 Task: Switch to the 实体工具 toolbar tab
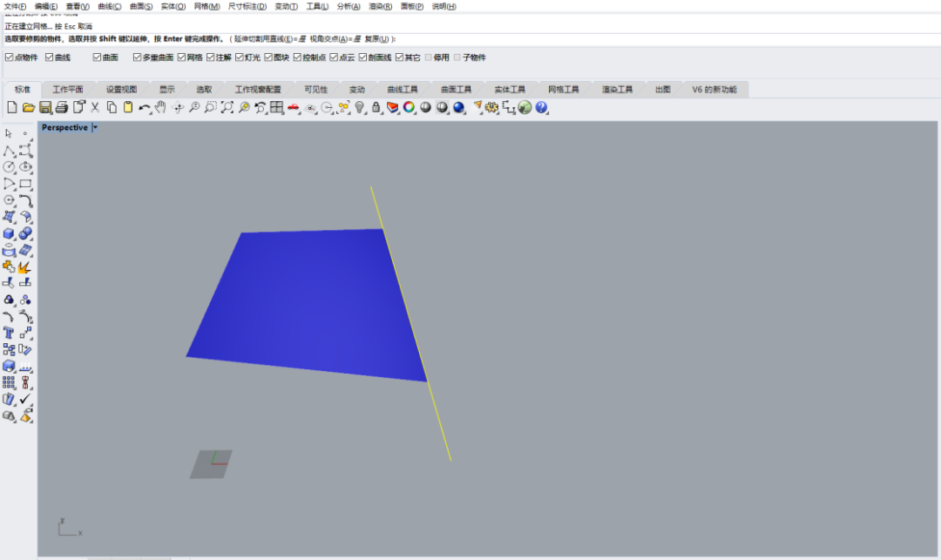[510, 89]
